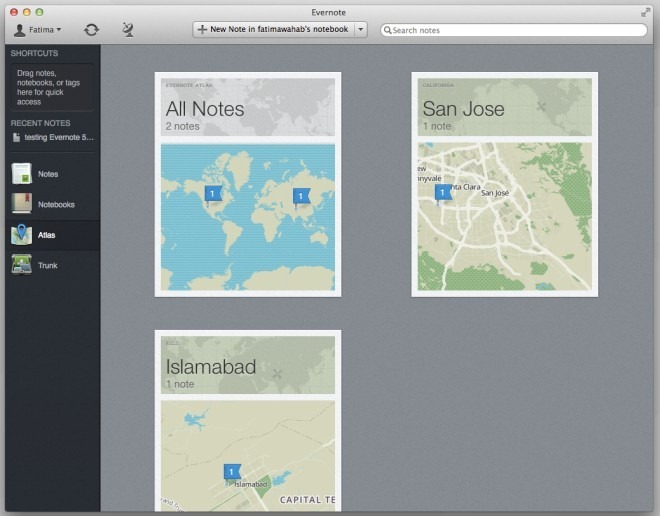Toggle full screen with the window arrows icon
660x516 pixels.
645,13
